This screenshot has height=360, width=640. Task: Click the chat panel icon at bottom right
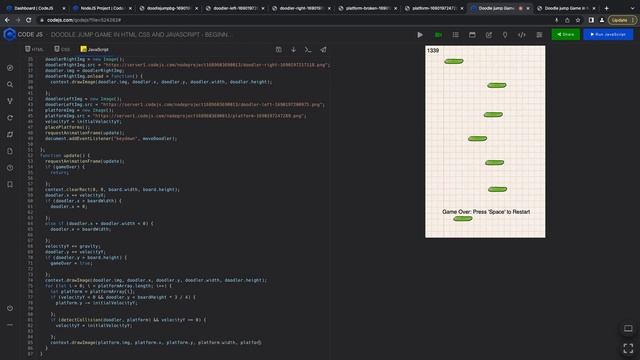point(628,329)
